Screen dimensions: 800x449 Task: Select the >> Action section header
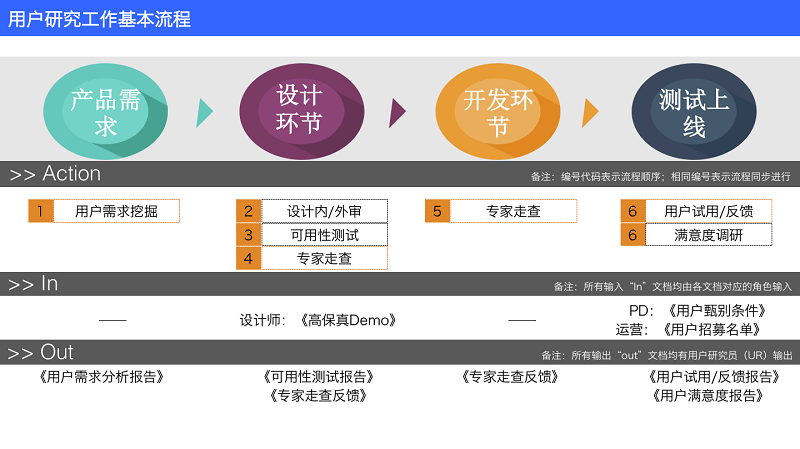55,174
